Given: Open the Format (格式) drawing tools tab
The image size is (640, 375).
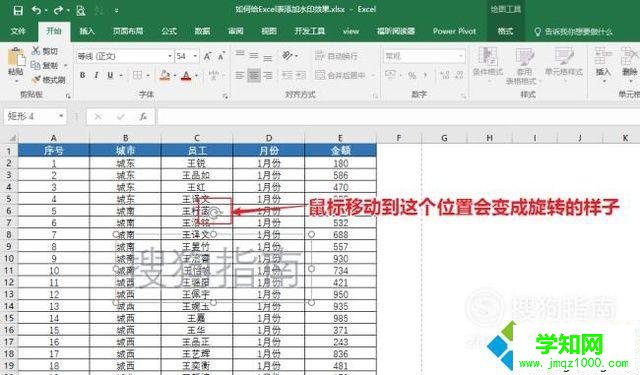Looking at the screenshot, I should pos(505,31).
